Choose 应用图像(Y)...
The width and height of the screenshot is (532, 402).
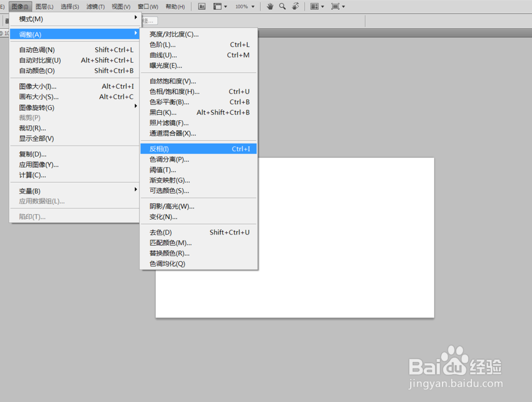tap(74, 165)
